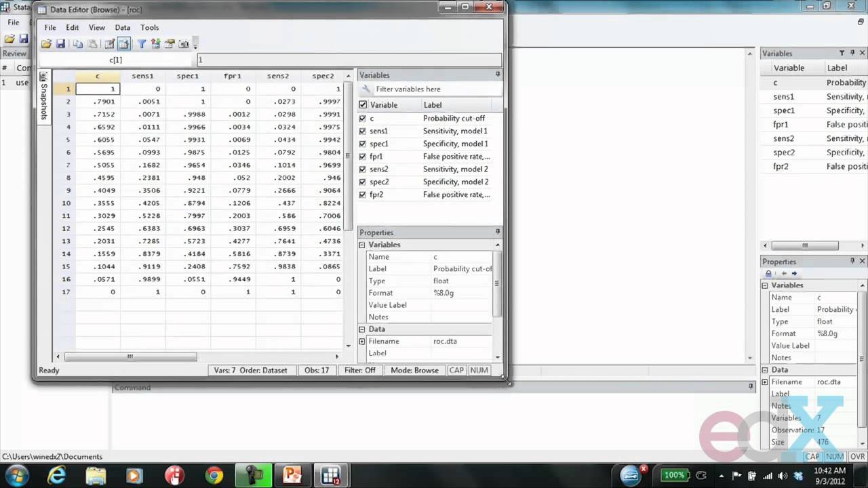Open the Snapshots side tab

[x=44, y=96]
